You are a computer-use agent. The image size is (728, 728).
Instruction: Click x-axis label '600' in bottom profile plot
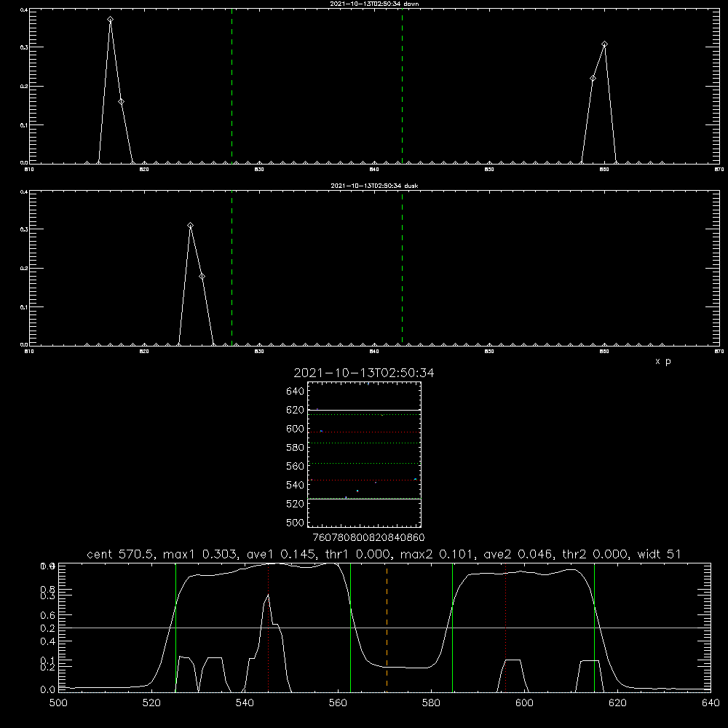pyautogui.click(x=524, y=703)
